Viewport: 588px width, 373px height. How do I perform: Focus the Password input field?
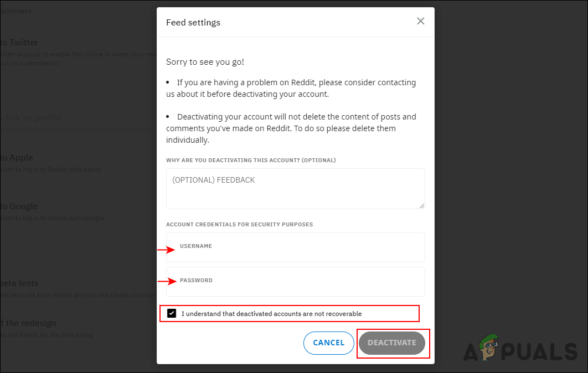[295, 282]
